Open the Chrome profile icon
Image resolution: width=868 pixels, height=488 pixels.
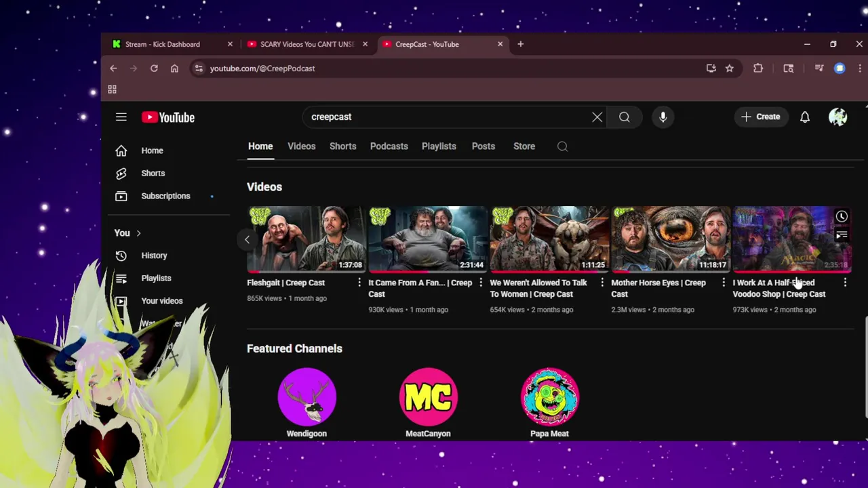840,68
